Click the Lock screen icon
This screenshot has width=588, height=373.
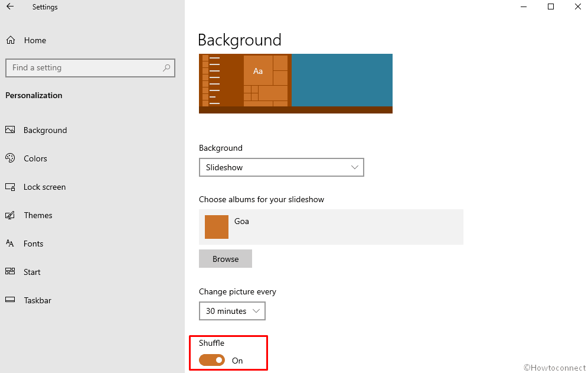pos(10,187)
